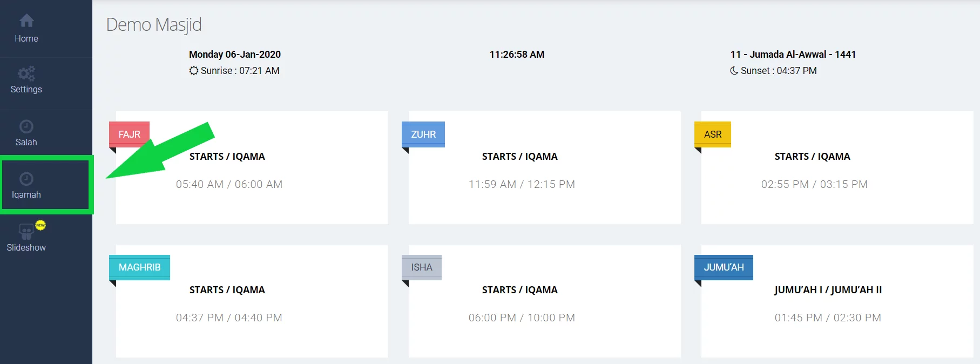The image size is (980, 364).
Task: Click the grey ISHA label tag
Action: pyautogui.click(x=422, y=267)
